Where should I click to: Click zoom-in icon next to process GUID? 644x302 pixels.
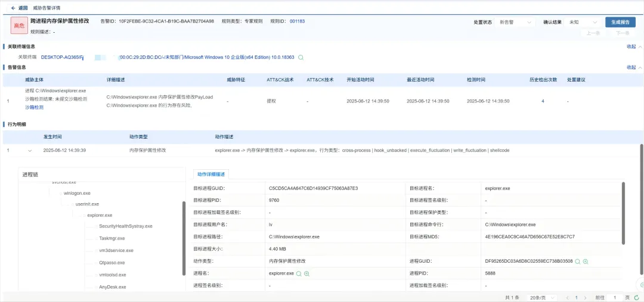coord(586,261)
